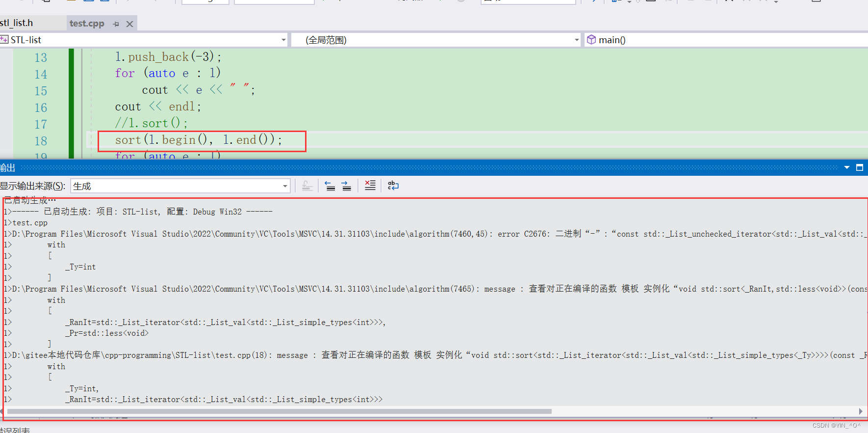The width and height of the screenshot is (868, 433).
Task: Go to next message in output
Action: 346,186
